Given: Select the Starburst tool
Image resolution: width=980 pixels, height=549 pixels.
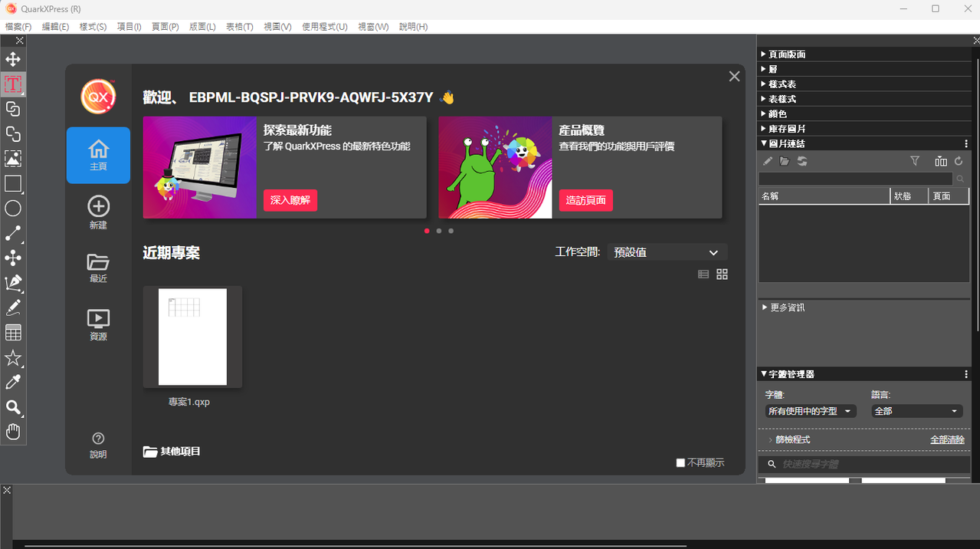Looking at the screenshot, I should 13,358.
